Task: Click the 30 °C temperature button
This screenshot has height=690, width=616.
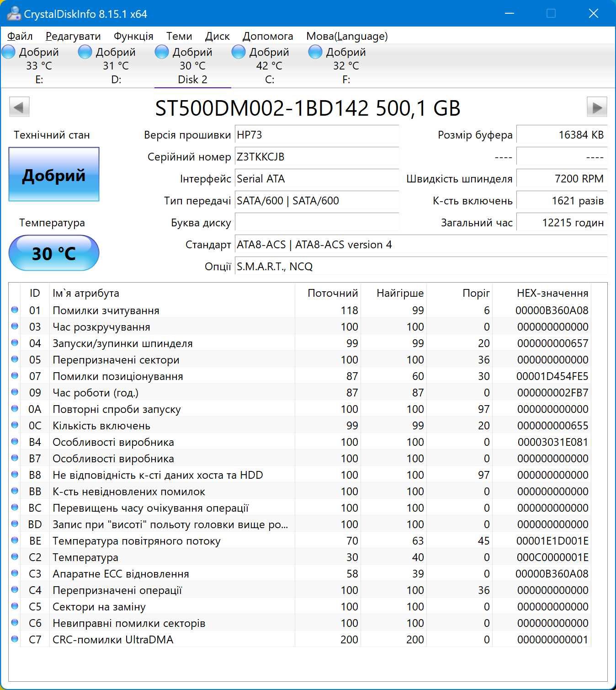Action: tap(54, 253)
